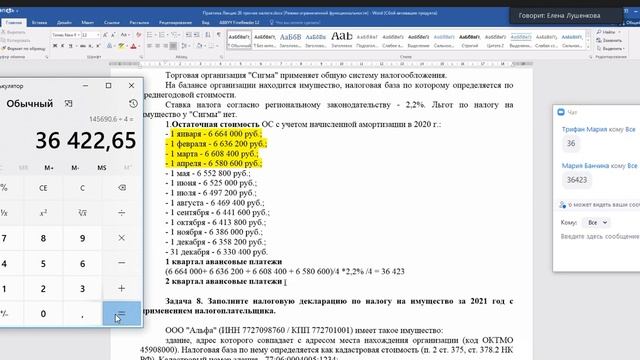
Task: Click calculator MS memory button
Action: pos(102,168)
